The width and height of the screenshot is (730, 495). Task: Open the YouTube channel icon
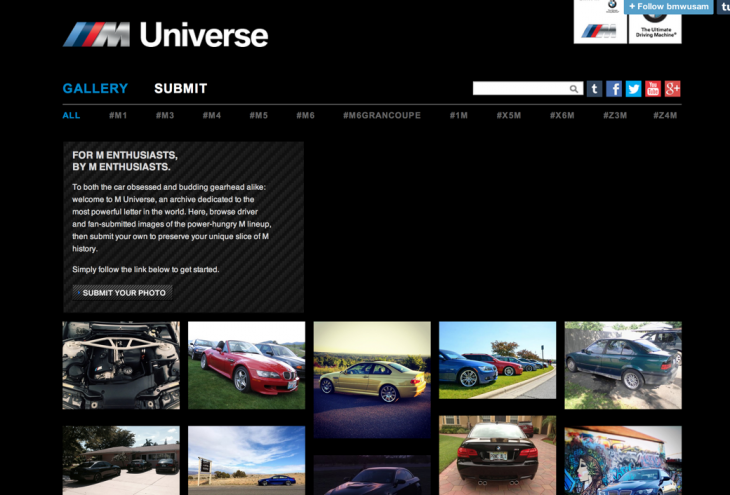point(653,89)
